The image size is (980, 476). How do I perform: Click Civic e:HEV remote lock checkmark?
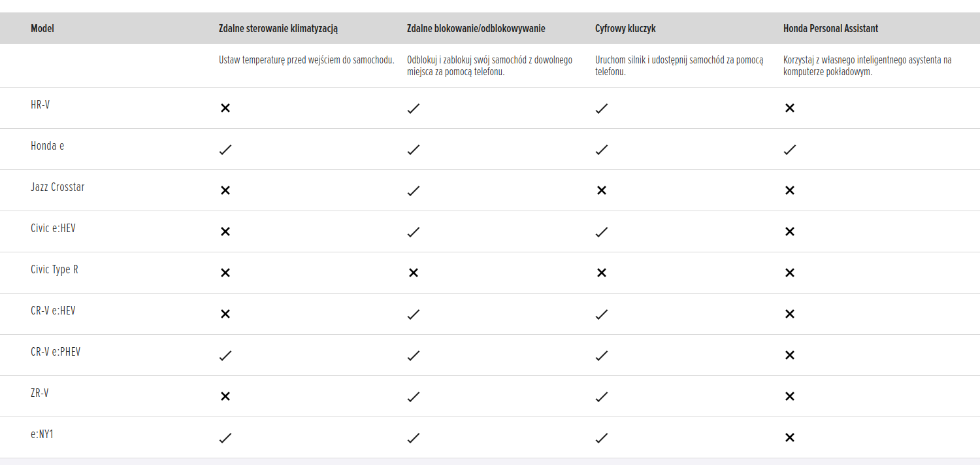(413, 231)
